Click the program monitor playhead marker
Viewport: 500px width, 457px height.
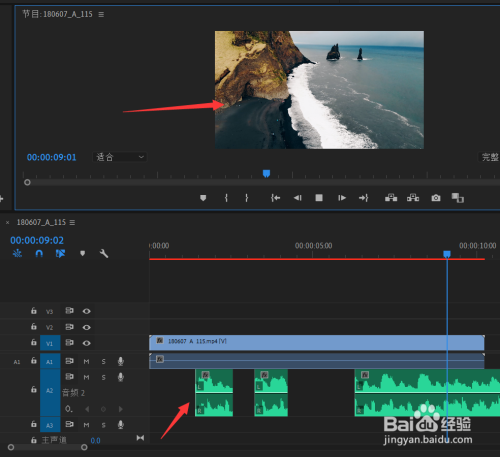(266, 173)
